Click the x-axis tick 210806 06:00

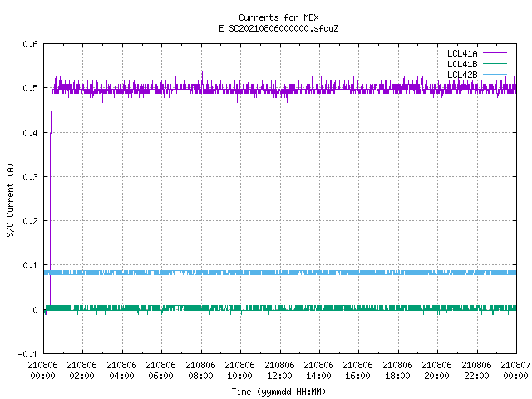[x=160, y=371]
